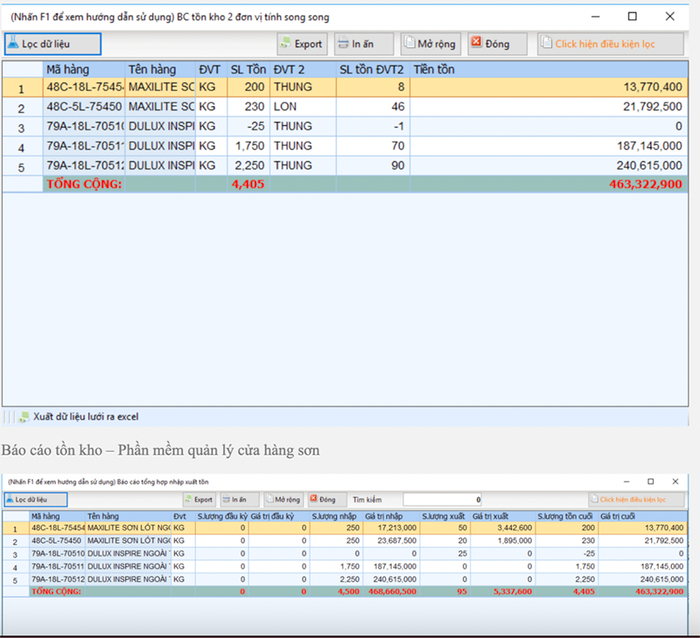Select the 3,442,600 Giá trị xuất cell

(x=503, y=528)
